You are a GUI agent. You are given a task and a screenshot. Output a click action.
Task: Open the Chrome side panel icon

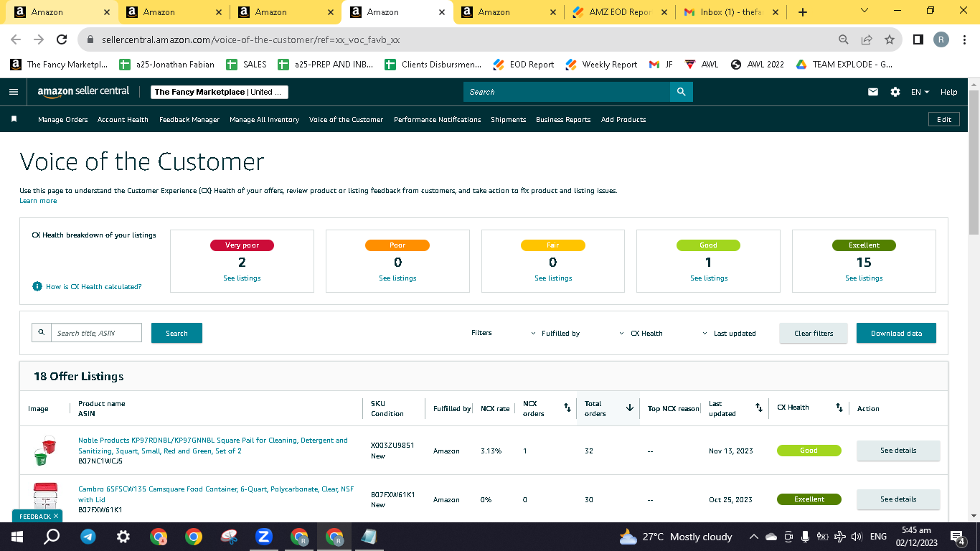pyautogui.click(x=918, y=40)
